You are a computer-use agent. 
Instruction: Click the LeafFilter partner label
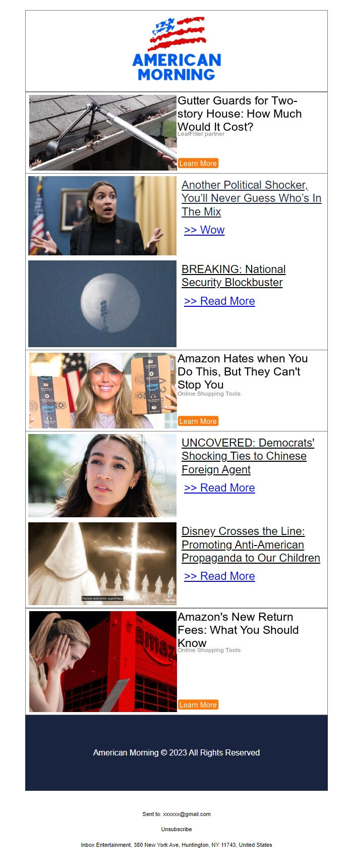click(x=201, y=134)
